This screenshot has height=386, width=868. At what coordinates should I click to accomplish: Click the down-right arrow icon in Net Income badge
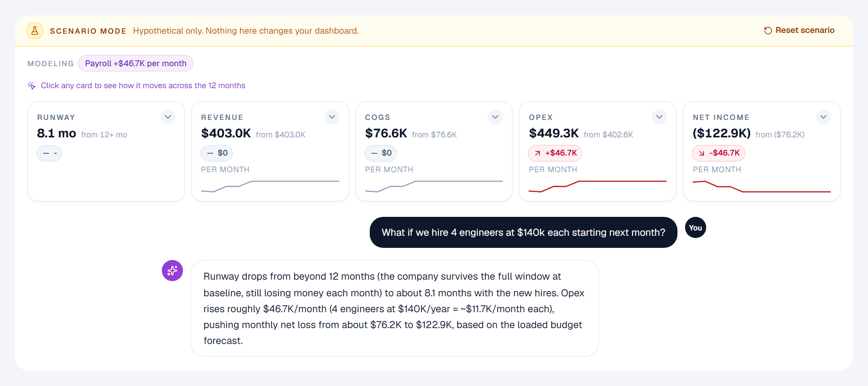click(702, 153)
